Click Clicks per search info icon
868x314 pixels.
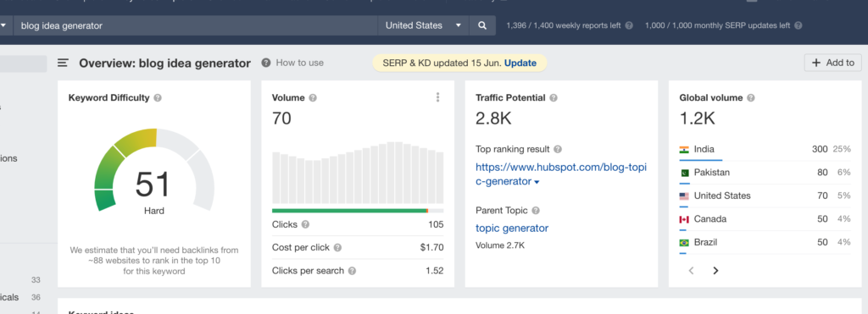click(x=352, y=271)
